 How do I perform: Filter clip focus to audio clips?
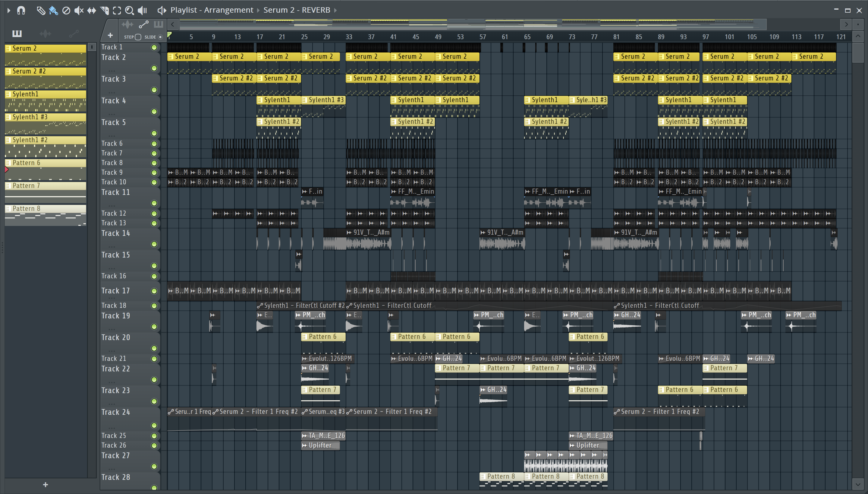pyautogui.click(x=127, y=24)
